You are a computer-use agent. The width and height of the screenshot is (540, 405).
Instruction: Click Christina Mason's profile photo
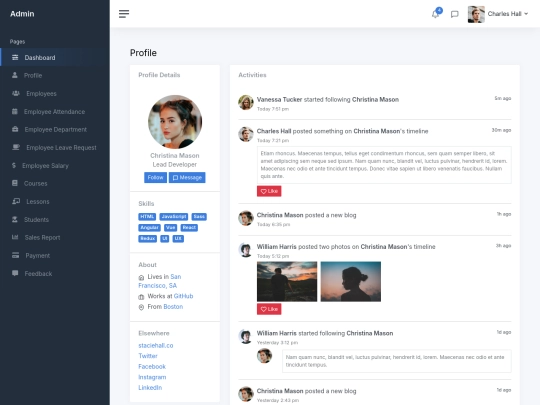[175, 122]
